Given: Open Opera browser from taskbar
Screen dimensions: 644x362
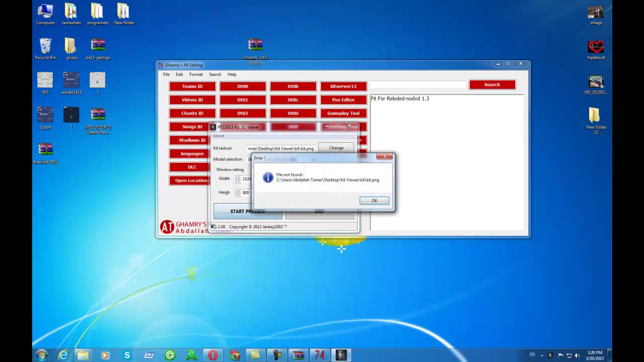Looking at the screenshot, I should [213, 355].
